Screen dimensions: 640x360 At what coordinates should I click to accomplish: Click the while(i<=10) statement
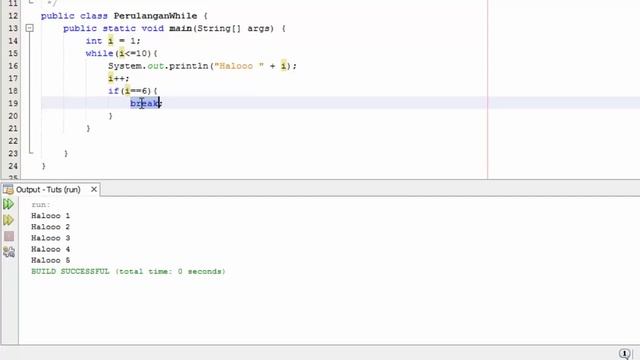coord(121,53)
